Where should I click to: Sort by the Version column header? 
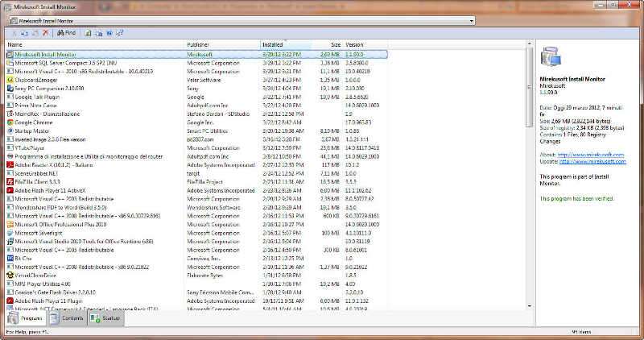click(x=365, y=44)
